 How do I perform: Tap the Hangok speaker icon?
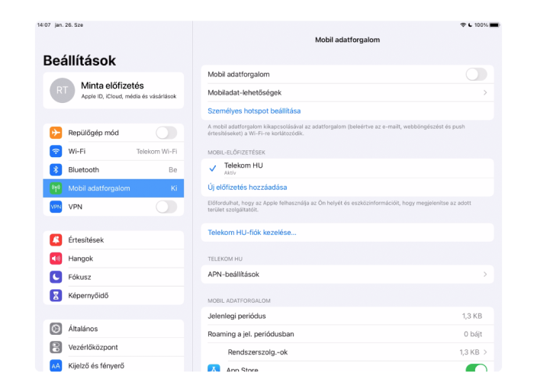[56, 259]
